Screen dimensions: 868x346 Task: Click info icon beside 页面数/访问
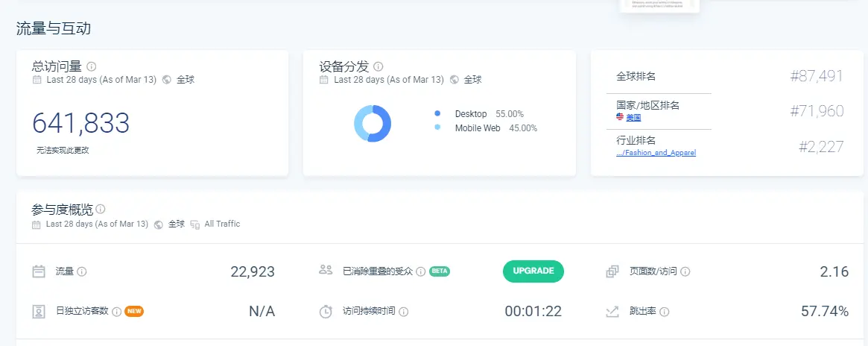[685, 272]
